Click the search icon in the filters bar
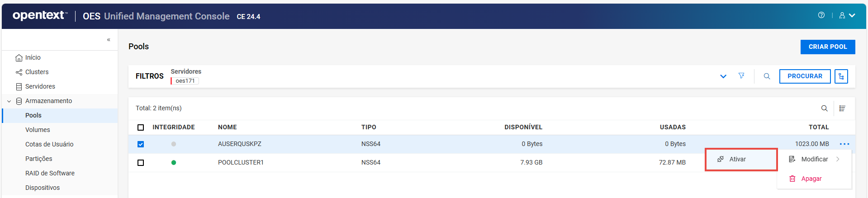Image resolution: width=868 pixels, height=198 pixels. pyautogui.click(x=767, y=76)
